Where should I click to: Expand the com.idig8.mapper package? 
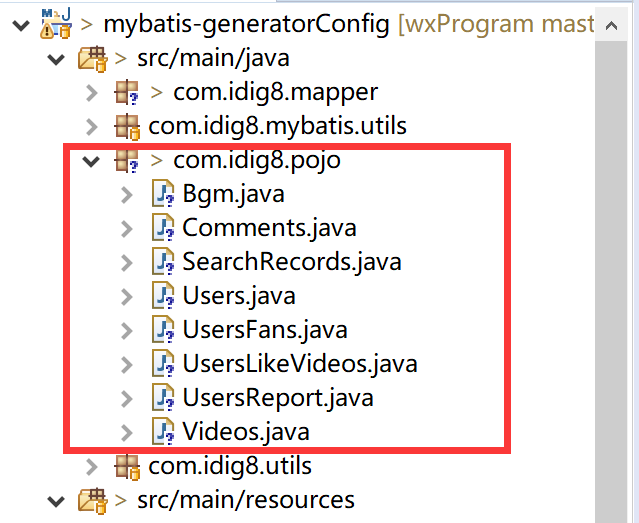[92, 93]
